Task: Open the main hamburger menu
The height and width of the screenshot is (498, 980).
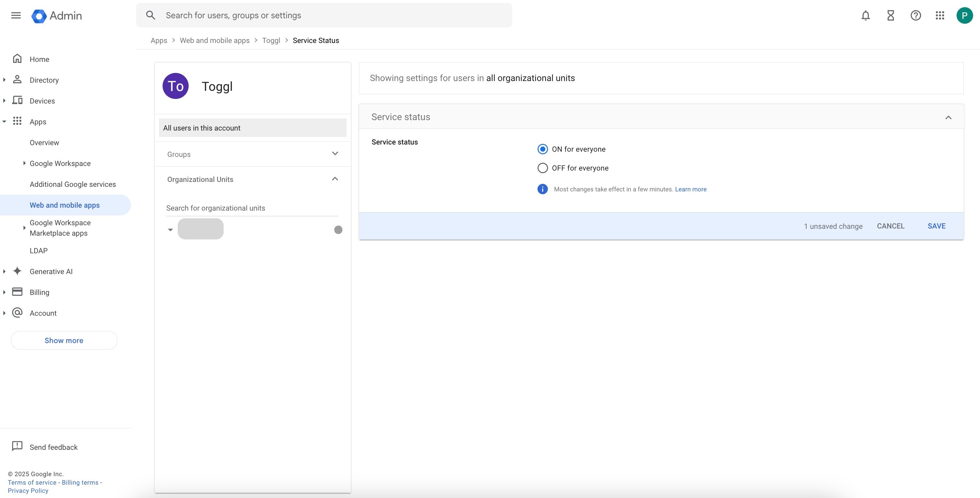Action: click(x=16, y=16)
